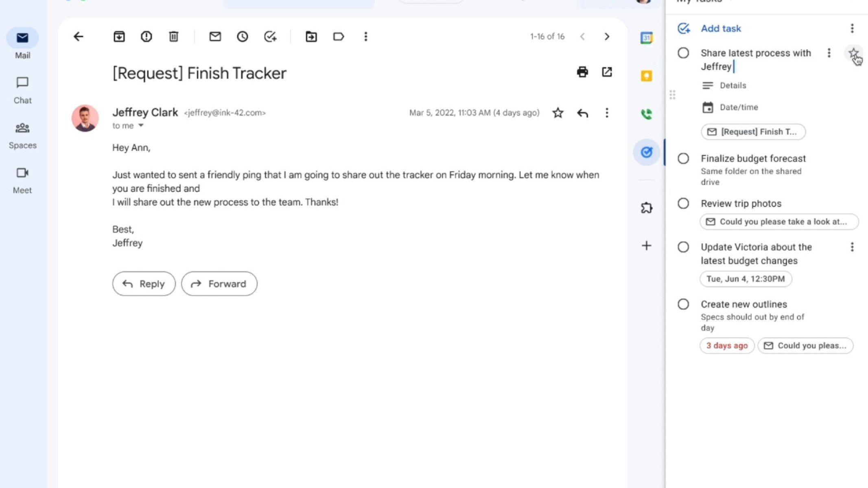
Task: Complete the Review trip photos task
Action: 683,203
